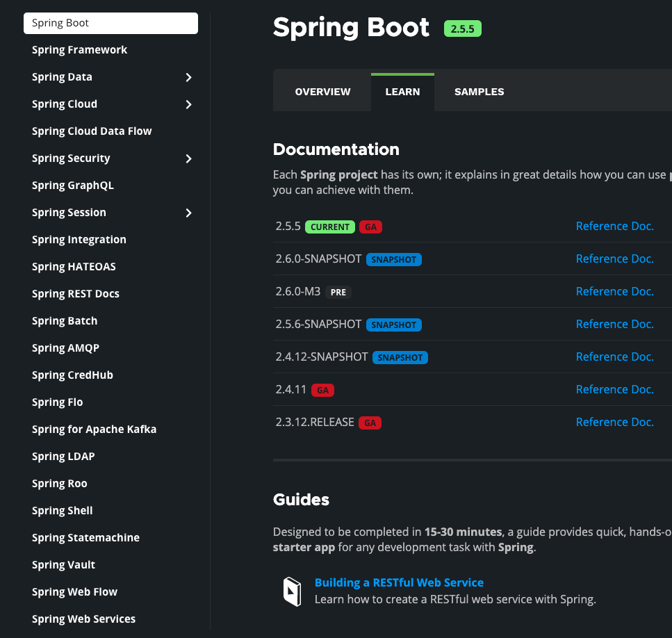Go to Spring Flo

pyautogui.click(x=57, y=402)
